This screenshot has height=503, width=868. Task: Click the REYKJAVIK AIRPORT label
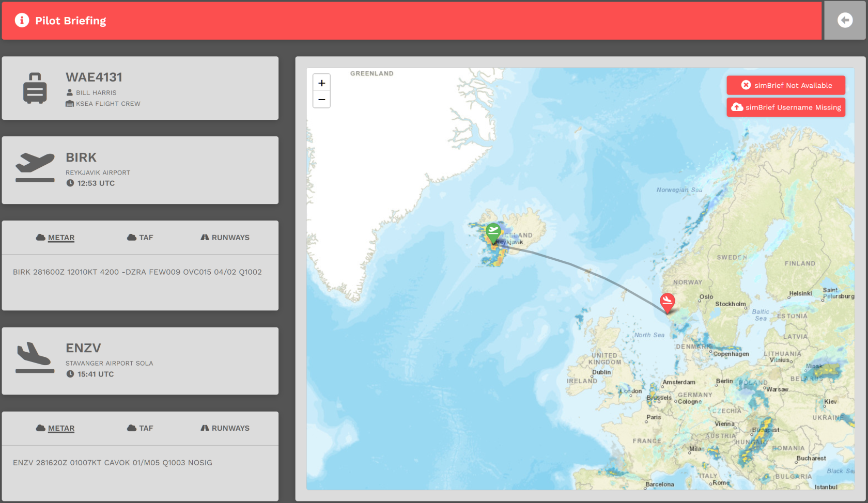click(98, 172)
